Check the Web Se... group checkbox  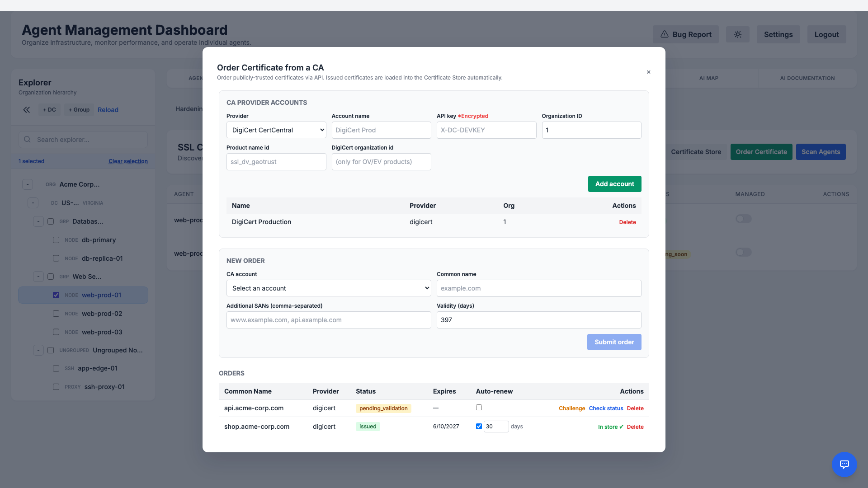pos(51,277)
